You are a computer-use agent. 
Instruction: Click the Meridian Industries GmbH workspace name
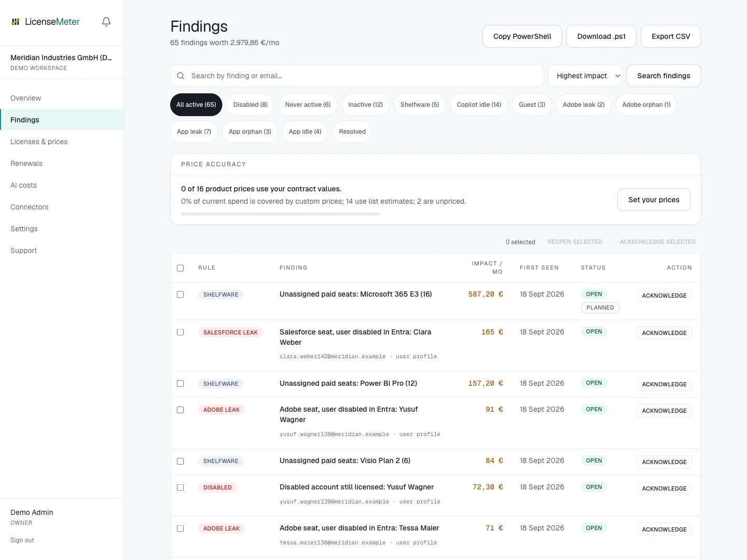pyautogui.click(x=61, y=58)
